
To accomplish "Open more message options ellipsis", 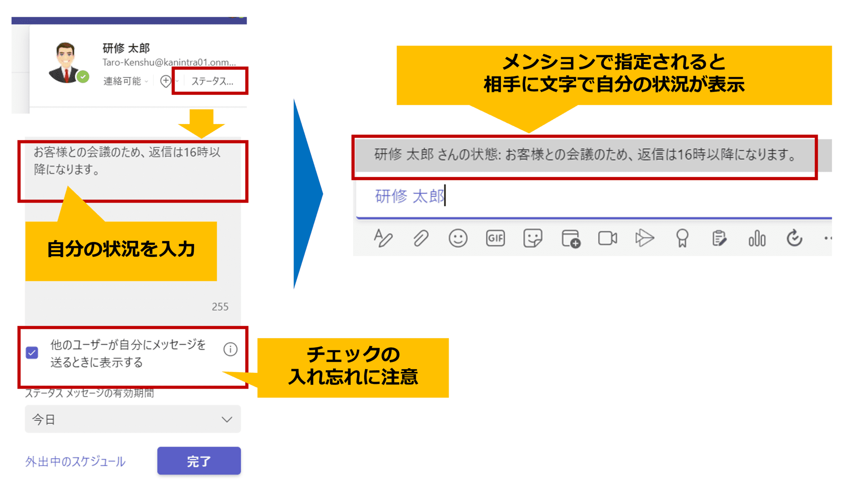I will [828, 238].
